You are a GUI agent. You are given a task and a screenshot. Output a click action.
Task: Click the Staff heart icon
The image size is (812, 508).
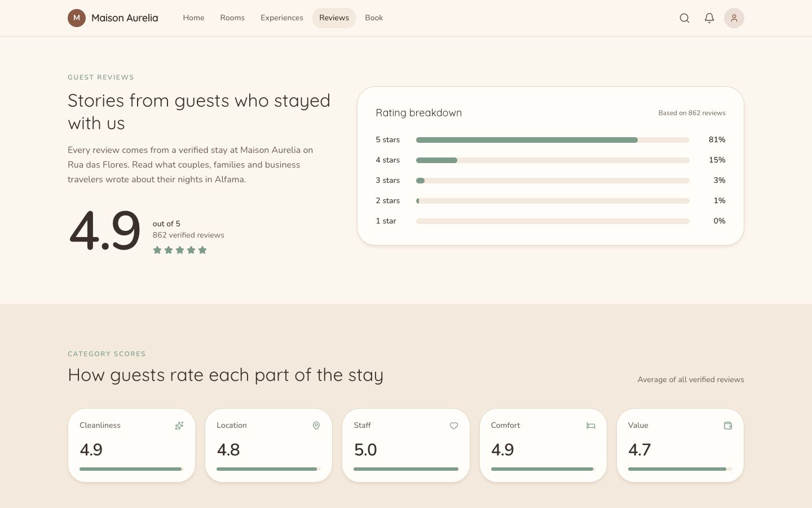(454, 426)
